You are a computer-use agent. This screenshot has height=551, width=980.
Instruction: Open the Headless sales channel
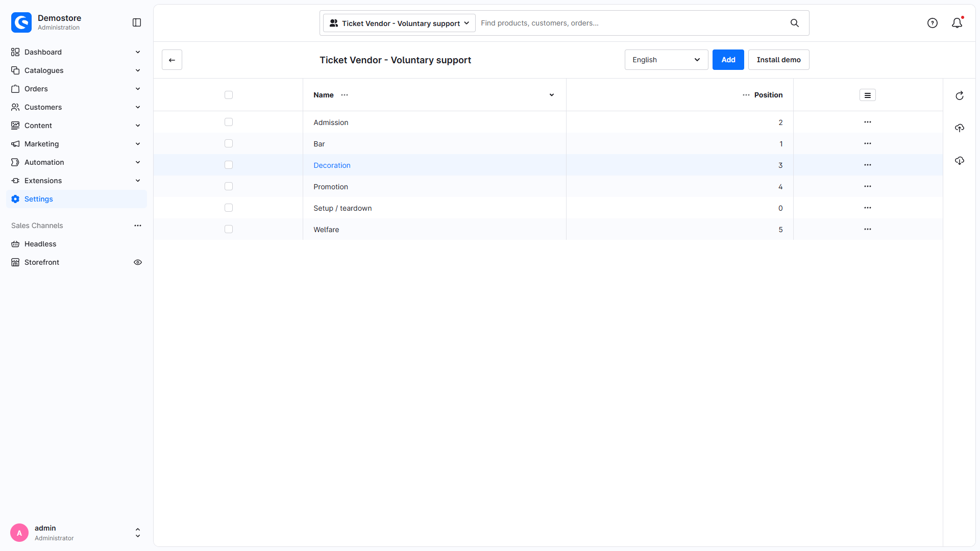(77, 244)
